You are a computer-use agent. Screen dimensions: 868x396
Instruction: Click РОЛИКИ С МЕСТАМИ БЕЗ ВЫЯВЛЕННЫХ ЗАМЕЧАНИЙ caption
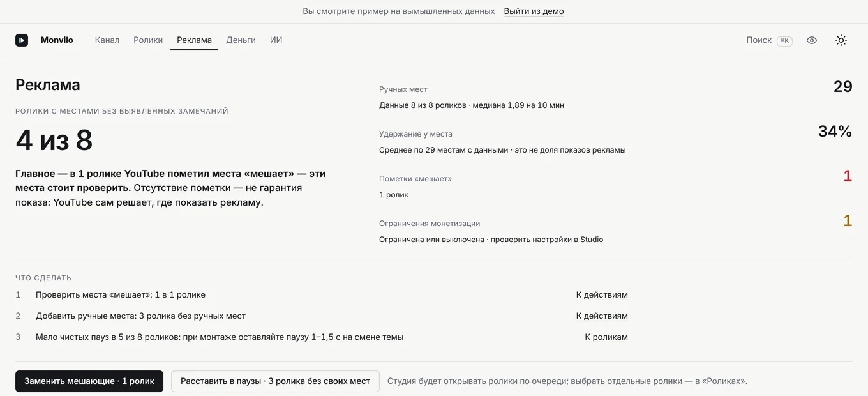[x=122, y=111]
